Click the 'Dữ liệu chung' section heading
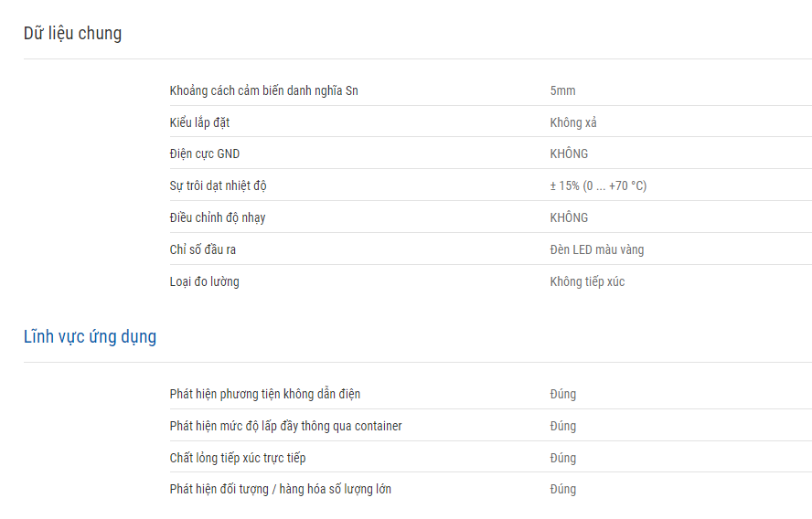 (72, 34)
